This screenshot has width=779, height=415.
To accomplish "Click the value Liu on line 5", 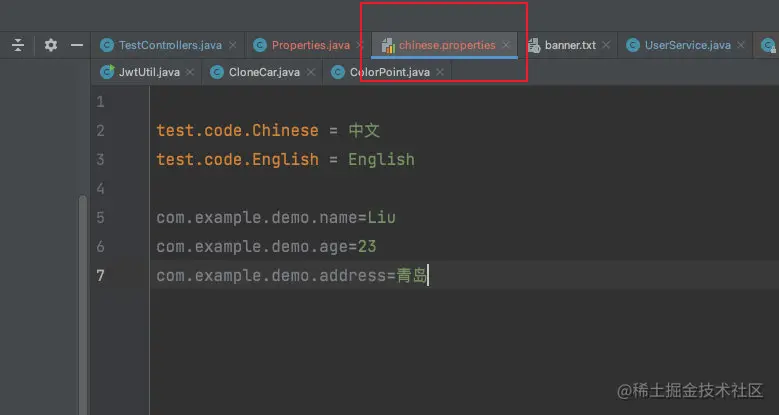I will (x=382, y=218).
